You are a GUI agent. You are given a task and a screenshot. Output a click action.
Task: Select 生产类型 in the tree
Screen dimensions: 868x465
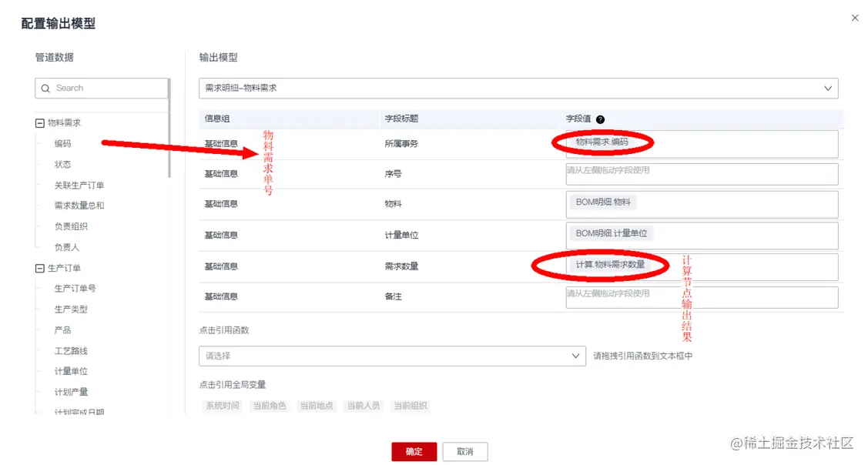tap(71, 309)
